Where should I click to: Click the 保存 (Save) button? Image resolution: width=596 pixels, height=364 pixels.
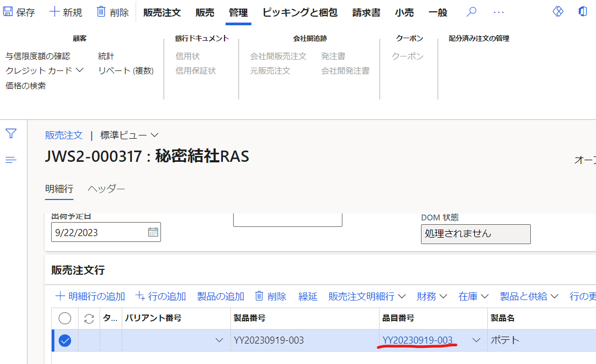tap(19, 12)
